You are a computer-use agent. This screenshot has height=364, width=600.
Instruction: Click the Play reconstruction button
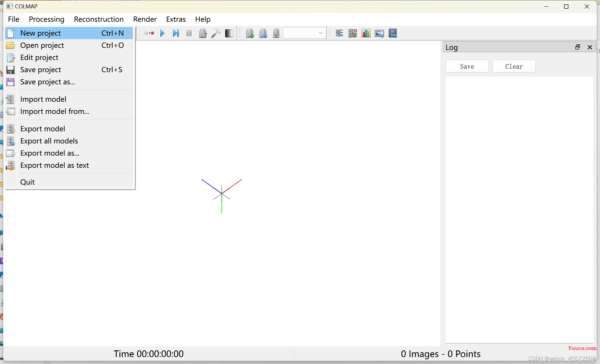(162, 33)
